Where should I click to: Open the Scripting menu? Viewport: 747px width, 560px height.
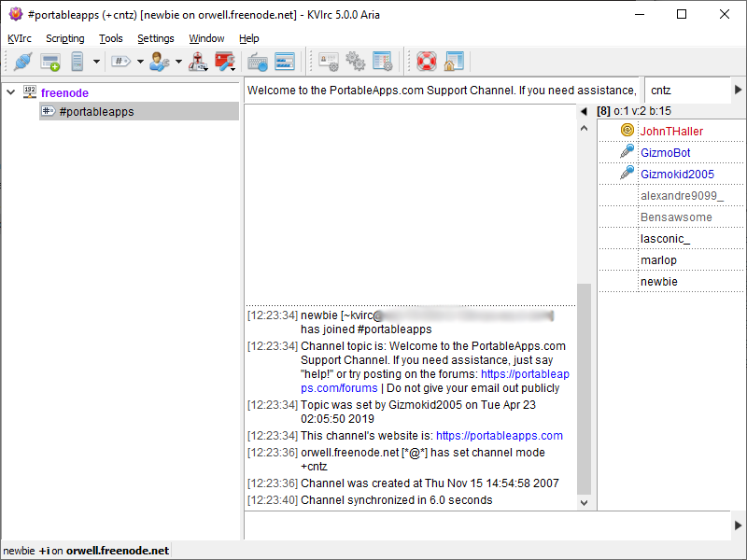64,38
